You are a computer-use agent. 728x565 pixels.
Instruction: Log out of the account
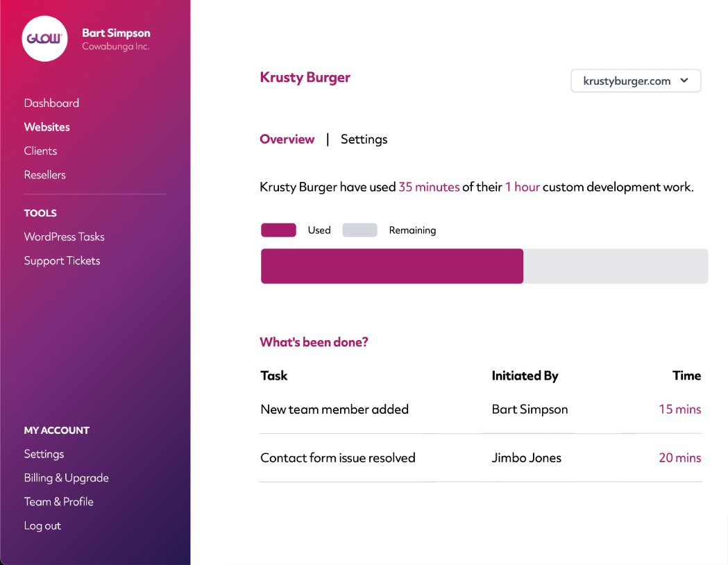point(43,526)
